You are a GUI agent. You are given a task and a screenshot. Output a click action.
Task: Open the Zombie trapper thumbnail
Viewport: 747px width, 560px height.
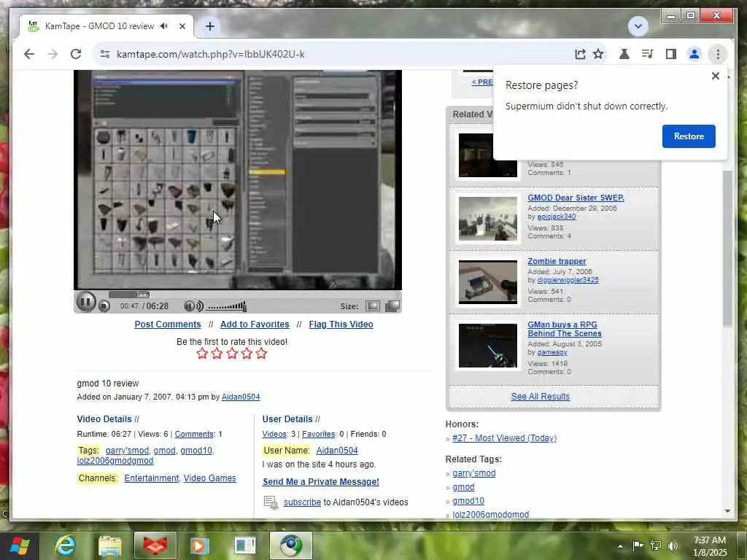[487, 282]
